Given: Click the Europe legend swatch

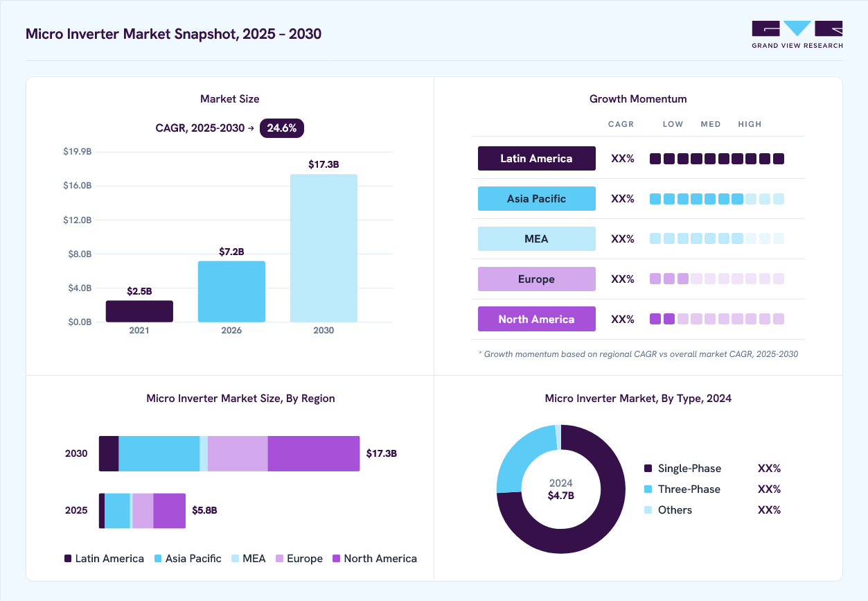Looking at the screenshot, I should coord(280,558).
